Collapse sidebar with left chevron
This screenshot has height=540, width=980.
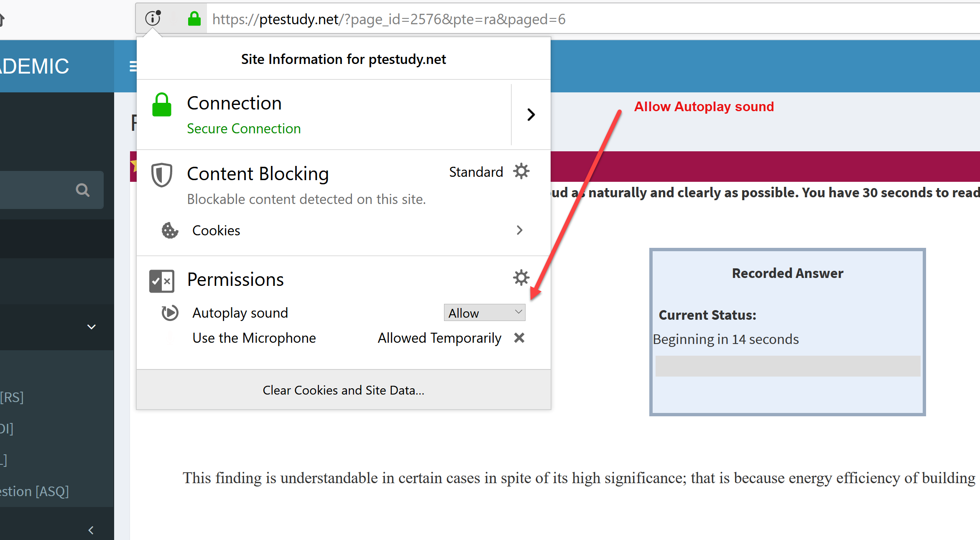tap(91, 530)
